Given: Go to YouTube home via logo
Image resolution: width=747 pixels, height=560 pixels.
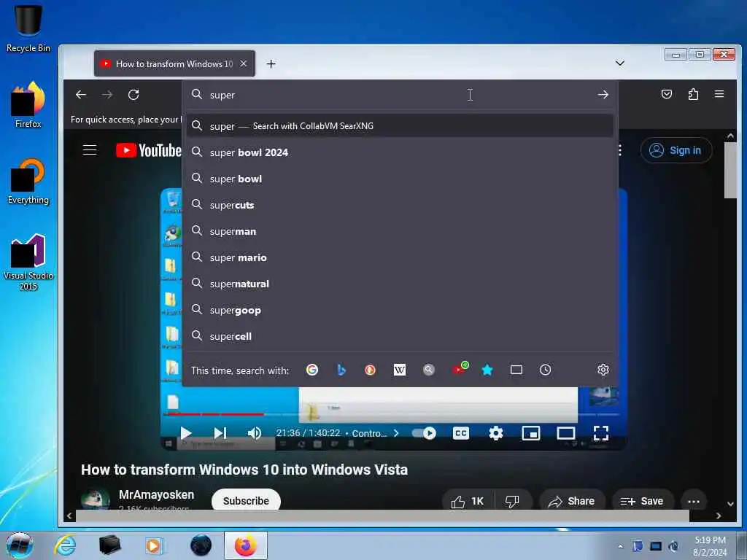Looking at the screenshot, I should pyautogui.click(x=149, y=150).
